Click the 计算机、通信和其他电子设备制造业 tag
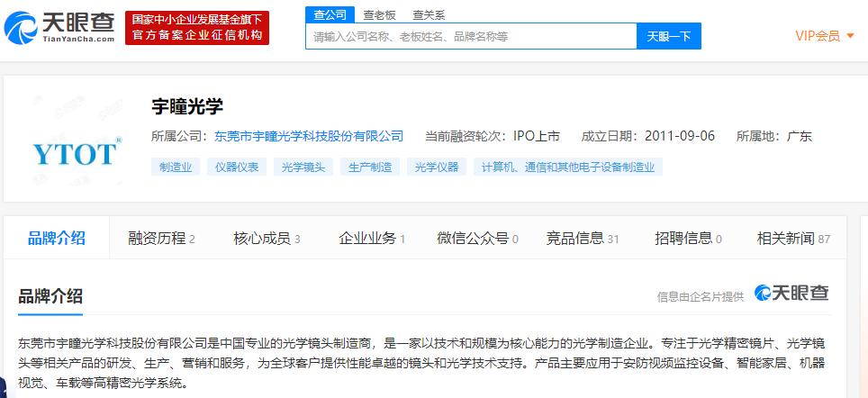The height and width of the screenshot is (398, 868). coord(568,167)
